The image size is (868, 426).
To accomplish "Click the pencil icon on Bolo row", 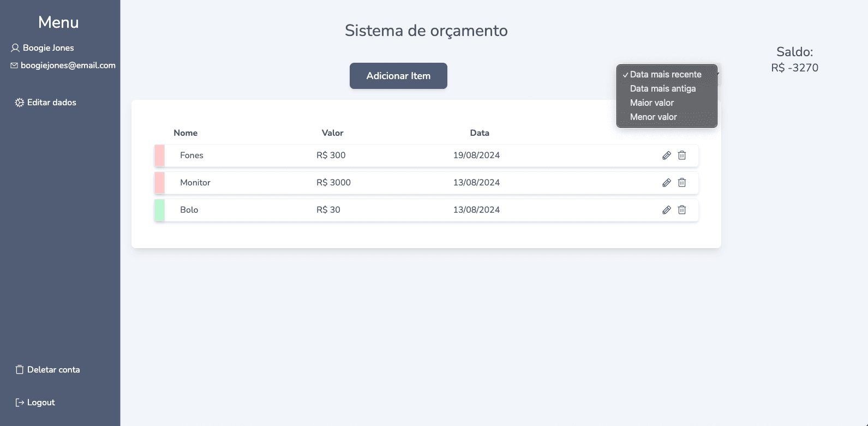I will click(x=666, y=210).
